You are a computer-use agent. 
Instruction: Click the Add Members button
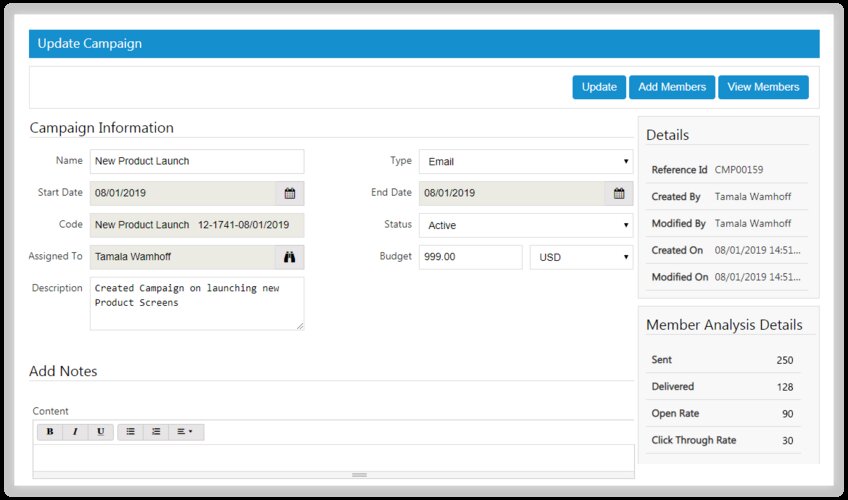point(672,87)
